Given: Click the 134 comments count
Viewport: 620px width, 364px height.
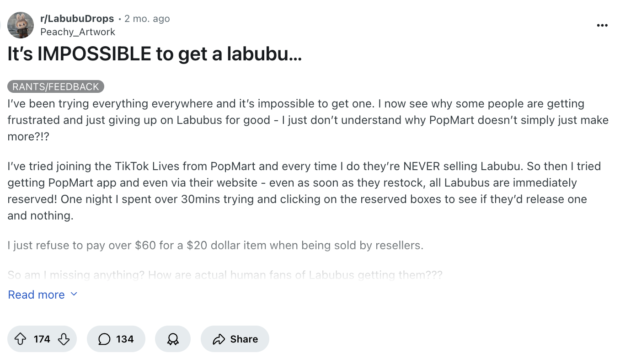Looking at the screenshot, I should [125, 339].
